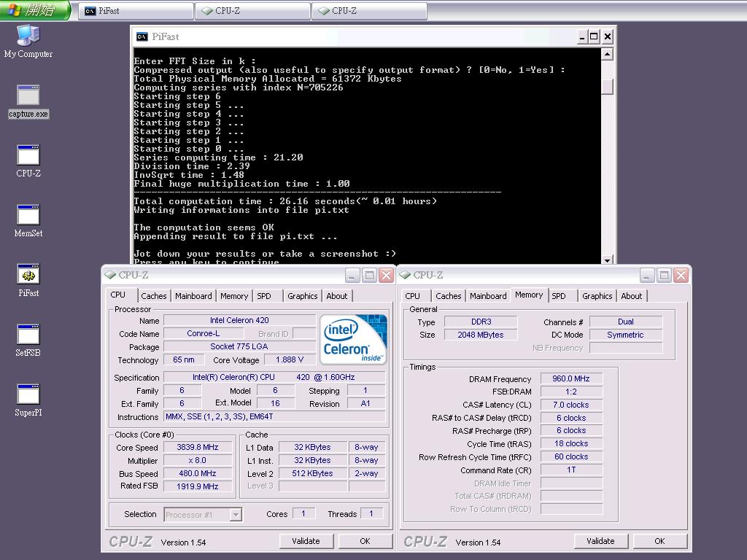Switch to PiFast in the taskbar
This screenshot has width=747, height=560.
[136, 11]
